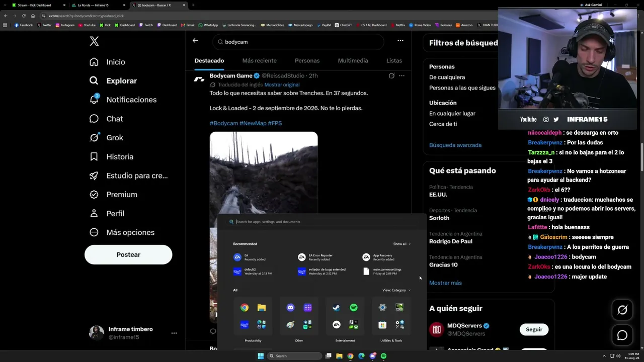
Task: Select the En cualquier lugar location filter
Action: [452, 114]
